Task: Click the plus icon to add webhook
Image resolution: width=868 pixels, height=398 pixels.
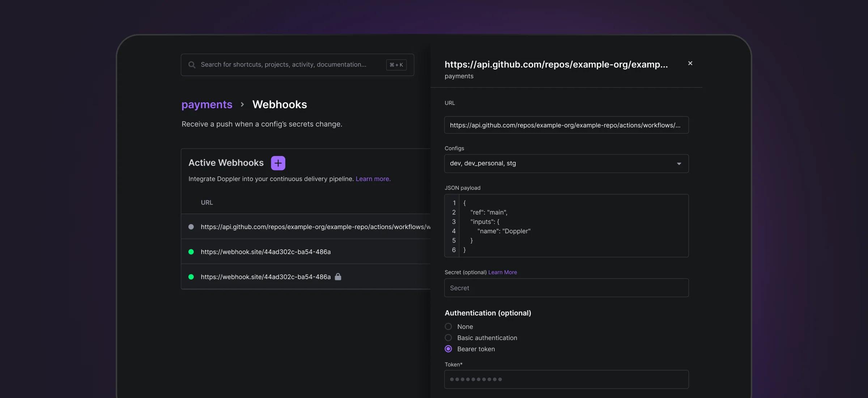Action: (x=278, y=163)
